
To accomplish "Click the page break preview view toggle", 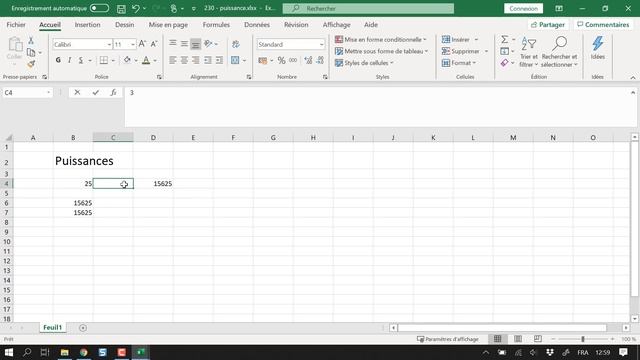I will coord(538,339).
